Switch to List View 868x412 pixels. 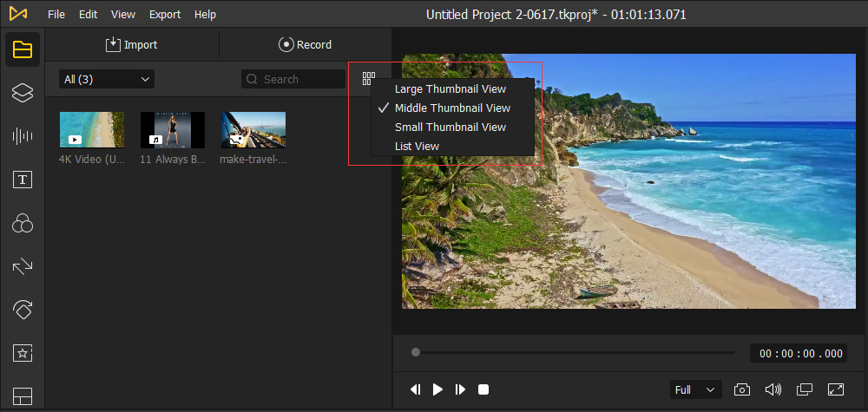[x=417, y=147]
